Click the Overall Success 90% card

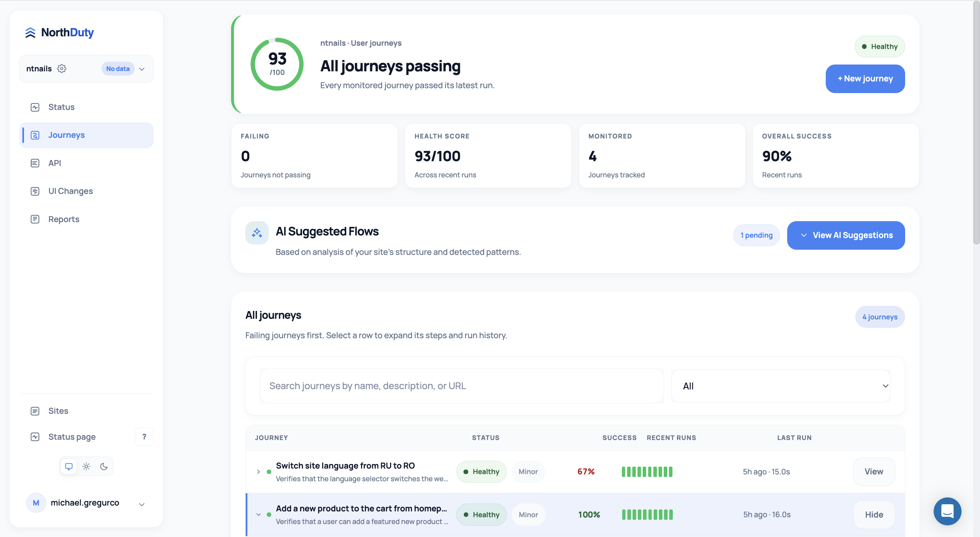(x=836, y=156)
